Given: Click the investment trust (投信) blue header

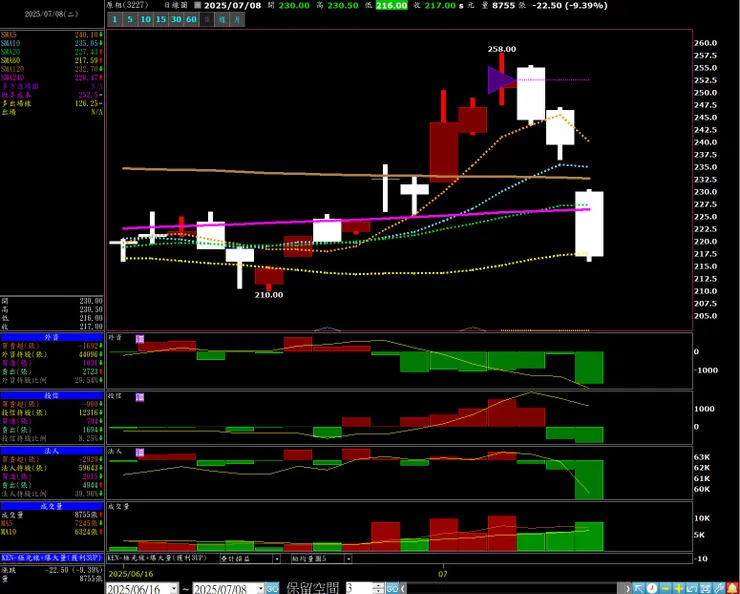Looking at the screenshot, I should [51, 395].
